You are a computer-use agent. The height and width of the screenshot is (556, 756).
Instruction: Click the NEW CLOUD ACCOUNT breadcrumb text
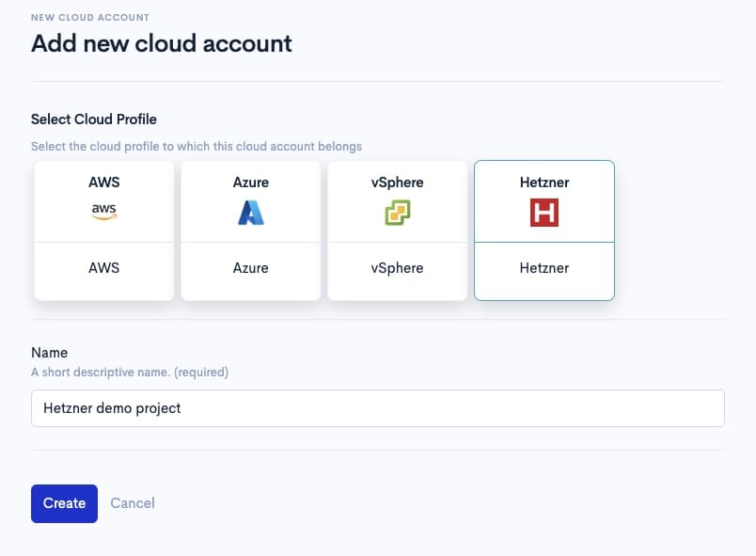[x=90, y=16]
